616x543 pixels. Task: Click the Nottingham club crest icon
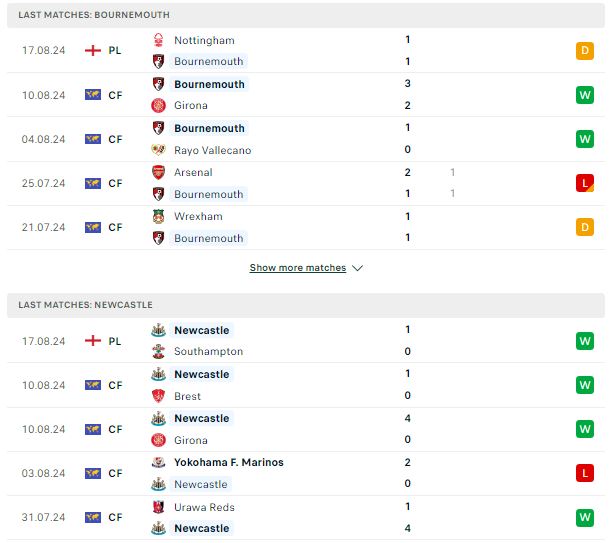point(158,40)
